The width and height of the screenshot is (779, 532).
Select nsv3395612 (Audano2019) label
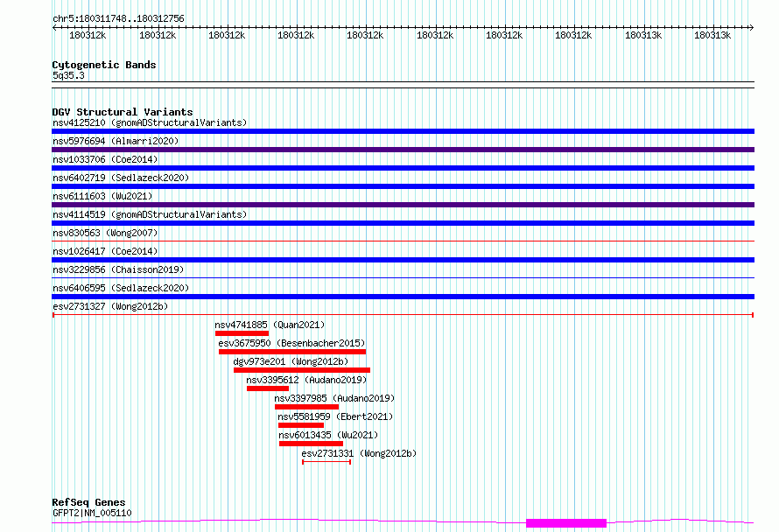coord(306,380)
